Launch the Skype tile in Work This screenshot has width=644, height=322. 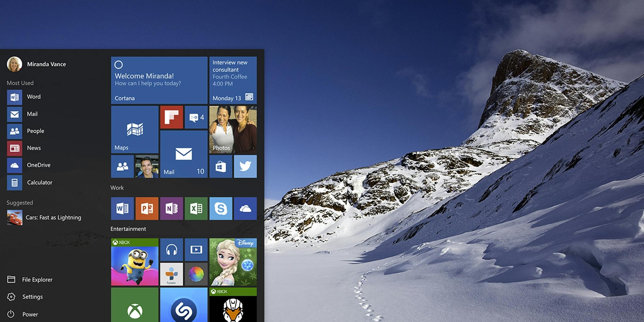(x=221, y=208)
